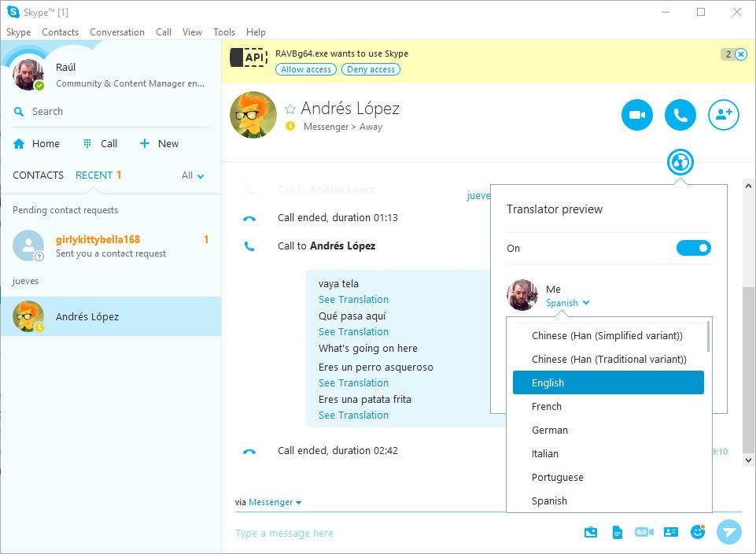This screenshot has width=756, height=554.
Task: Click Raúl's profile picture
Action: coord(28,75)
